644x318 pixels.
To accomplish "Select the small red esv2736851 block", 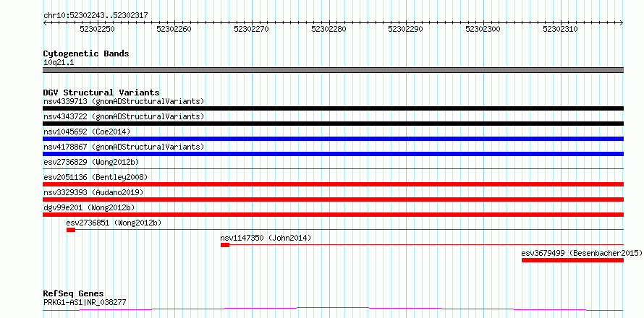I will coord(71,230).
